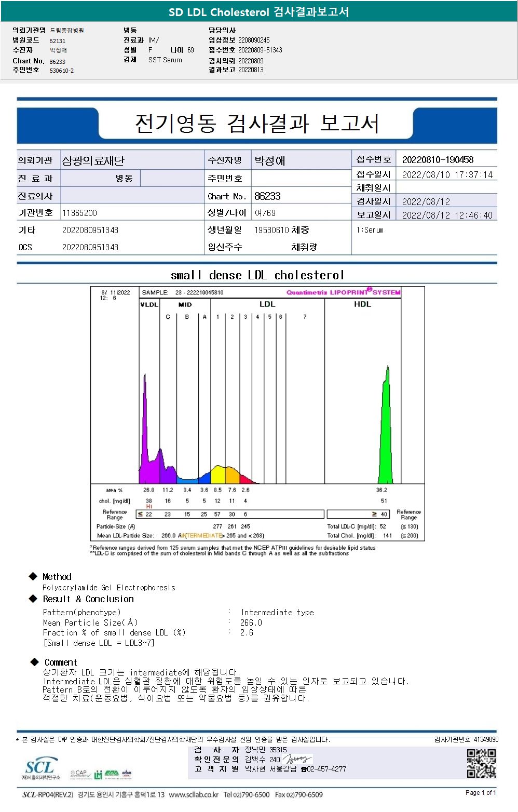Screen dimensions: 518x812
Task: Click the diamond bullet beside Method
Action: [x=33, y=576]
